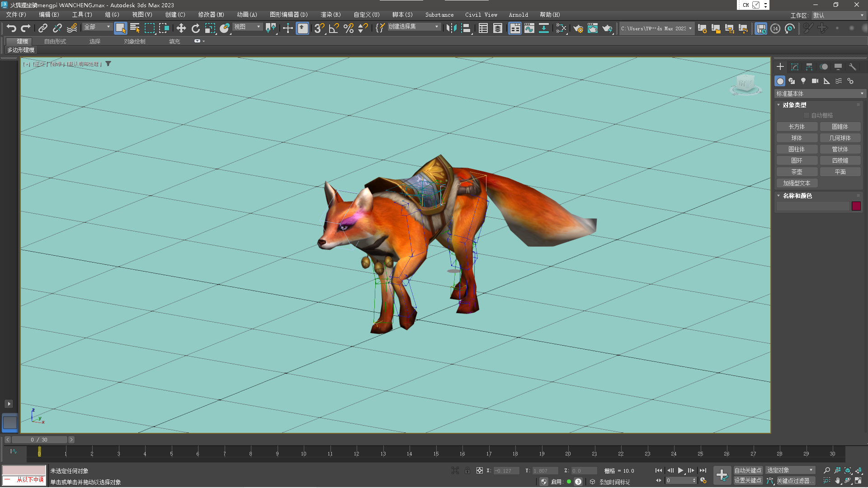
Task: Open the Layer Explorer icon
Action: tap(498, 28)
